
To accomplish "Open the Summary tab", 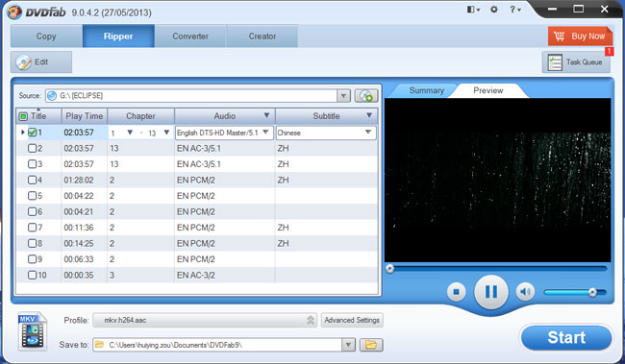I will 427,90.
